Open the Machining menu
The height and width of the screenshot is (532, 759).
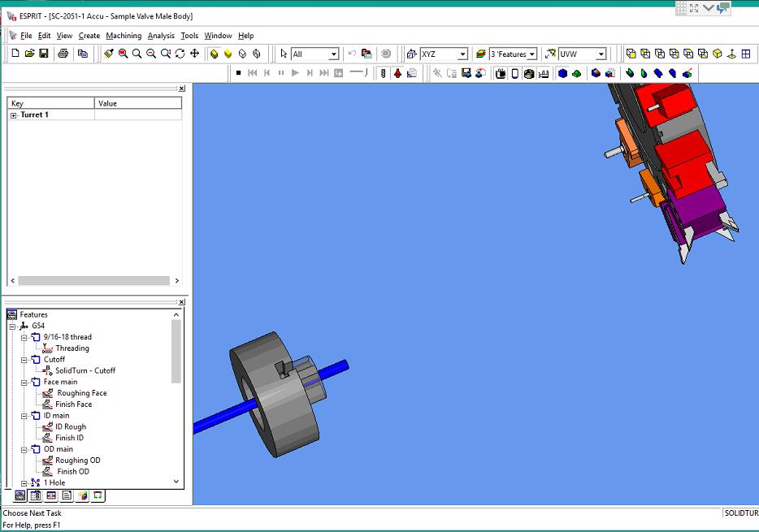[x=124, y=36]
